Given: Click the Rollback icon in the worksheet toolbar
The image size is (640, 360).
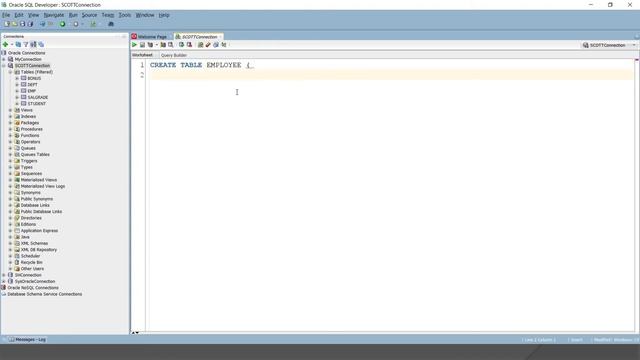Looking at the screenshot, I should point(189,45).
